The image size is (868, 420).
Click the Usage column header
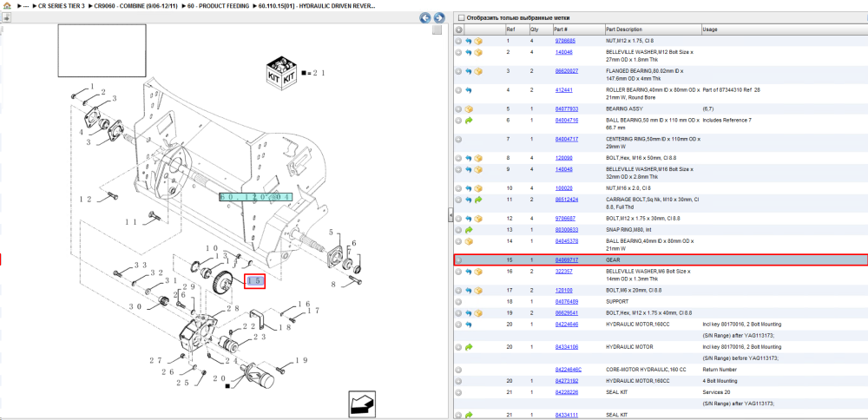tap(710, 30)
